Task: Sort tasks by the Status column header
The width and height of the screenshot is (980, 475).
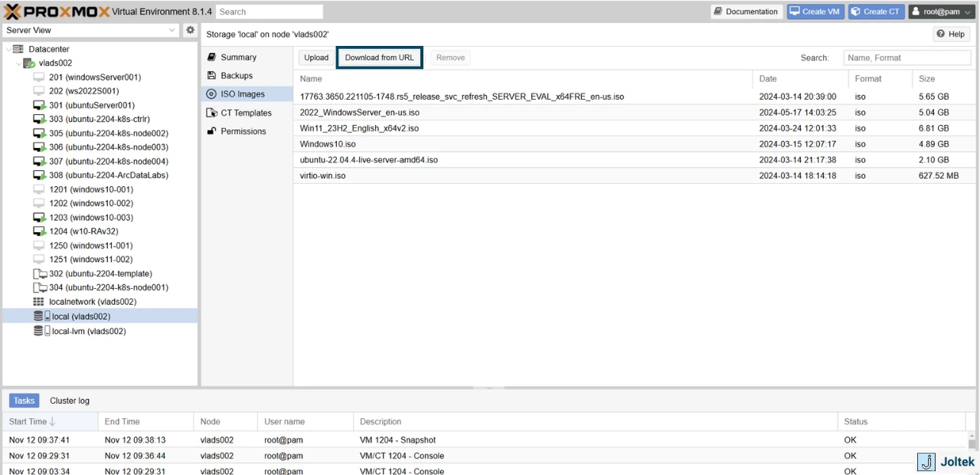Action: tap(901, 421)
